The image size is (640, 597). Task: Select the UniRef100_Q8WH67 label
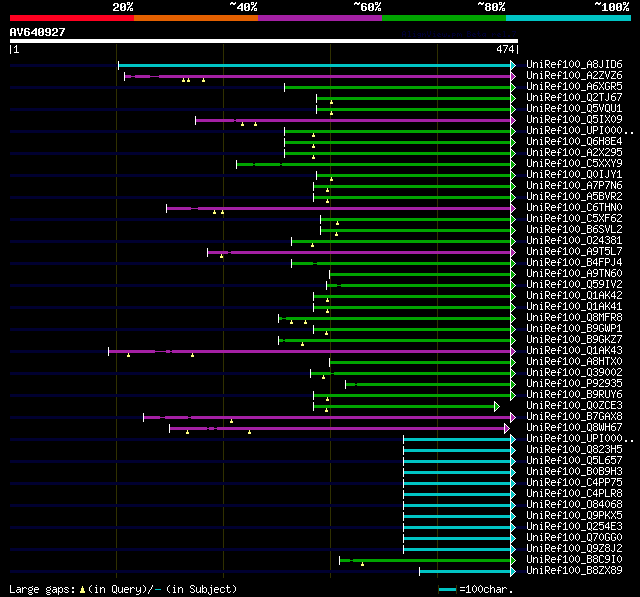tap(574, 428)
